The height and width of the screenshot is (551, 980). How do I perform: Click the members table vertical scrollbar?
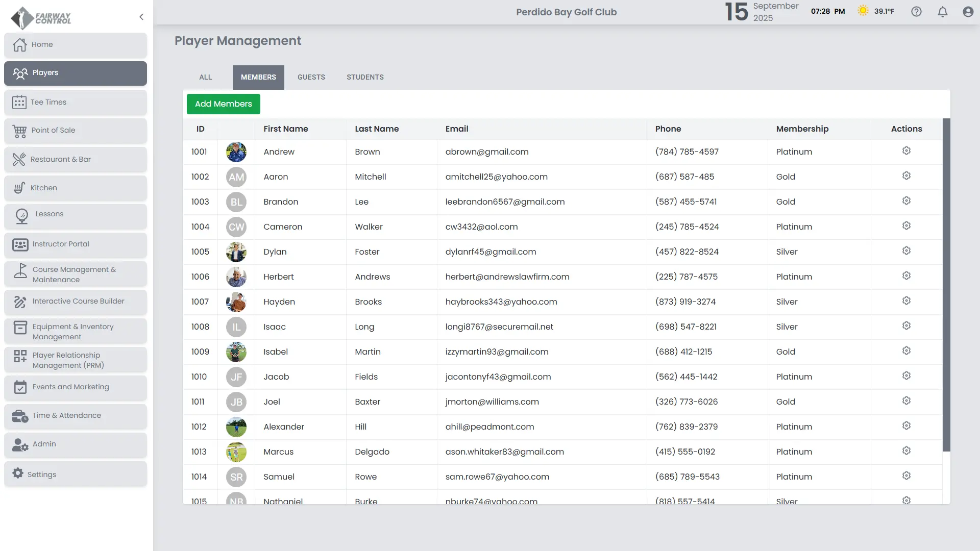946,285
